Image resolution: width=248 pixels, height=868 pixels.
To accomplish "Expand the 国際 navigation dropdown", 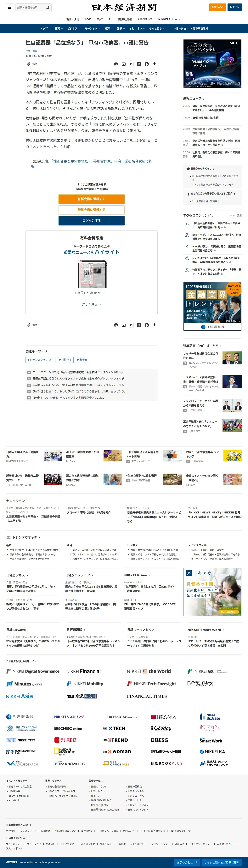I will click(x=121, y=29).
